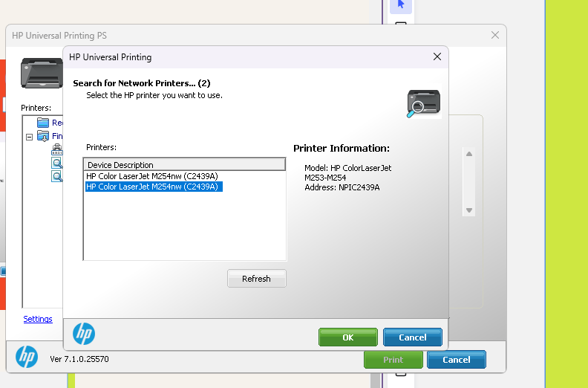588x388 pixels.
Task: Click the Ver 7.1.0.25570 version text
Action: (79, 359)
